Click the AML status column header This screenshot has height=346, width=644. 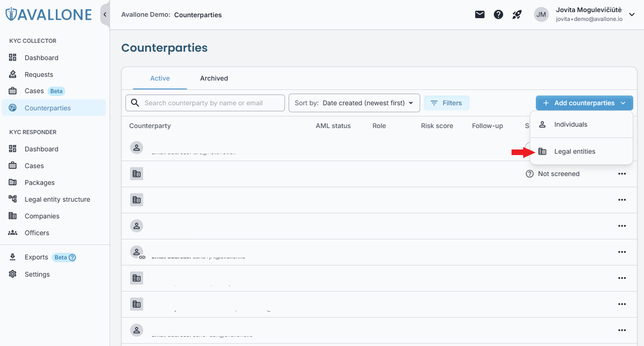point(333,126)
